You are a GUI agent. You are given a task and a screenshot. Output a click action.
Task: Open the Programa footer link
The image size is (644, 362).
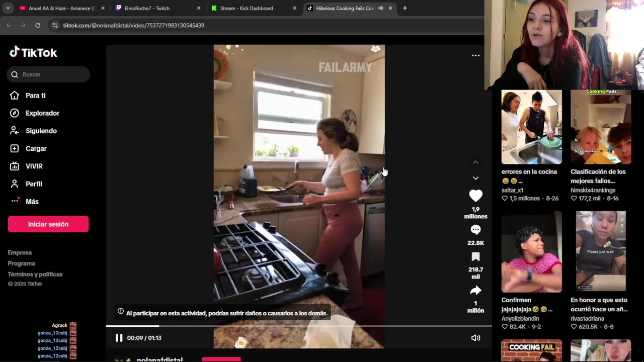(x=21, y=263)
